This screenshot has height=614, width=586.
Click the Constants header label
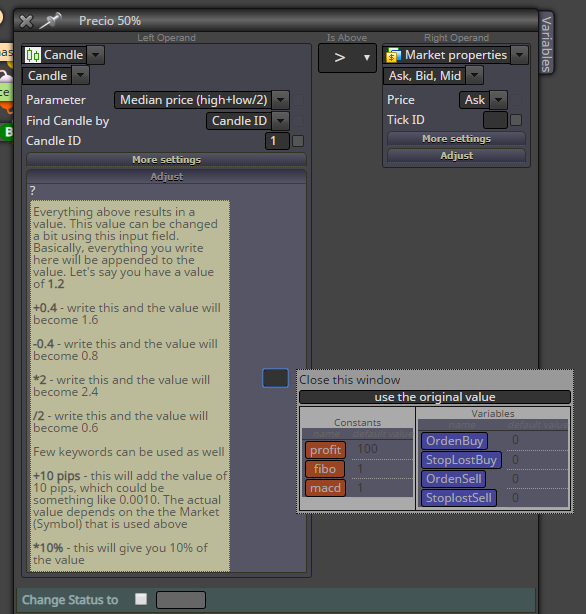click(x=357, y=423)
